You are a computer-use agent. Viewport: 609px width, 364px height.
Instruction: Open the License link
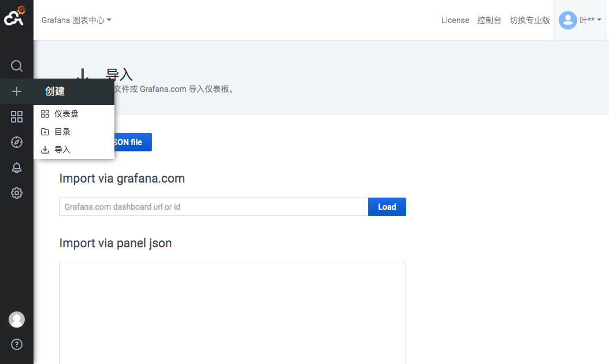click(x=455, y=20)
